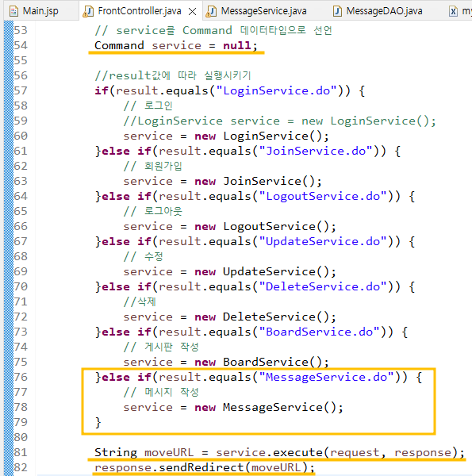This screenshot has width=472, height=476.
Task: Click the comment on line 53 about Command
Action: [213, 30]
